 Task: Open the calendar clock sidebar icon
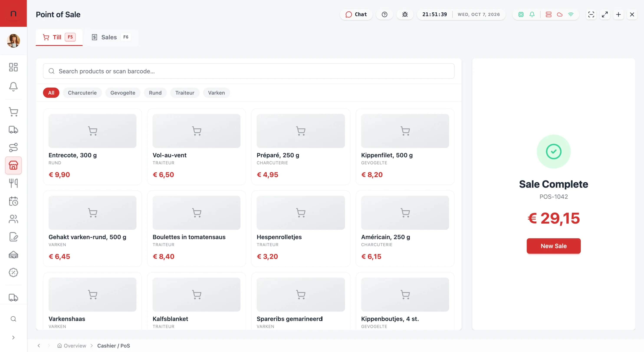click(13, 201)
